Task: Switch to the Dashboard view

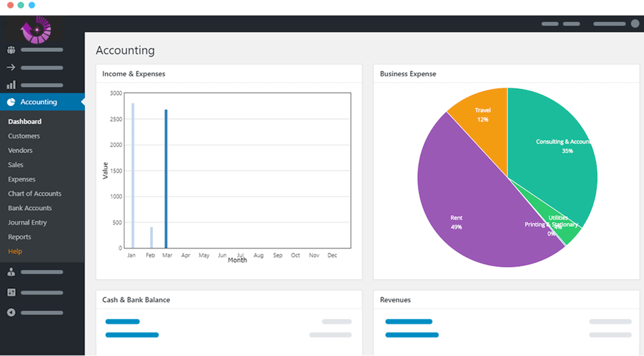Action: tap(24, 121)
